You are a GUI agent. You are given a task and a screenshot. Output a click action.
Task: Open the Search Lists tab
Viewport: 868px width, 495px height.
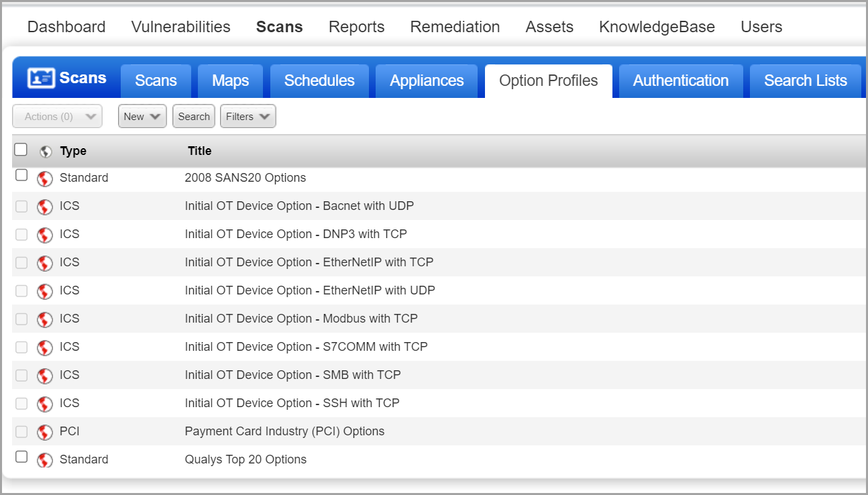(806, 80)
